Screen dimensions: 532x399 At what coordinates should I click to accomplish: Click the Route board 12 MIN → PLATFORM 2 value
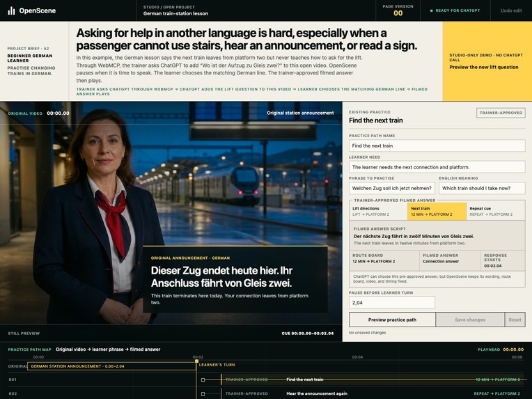pos(373,261)
